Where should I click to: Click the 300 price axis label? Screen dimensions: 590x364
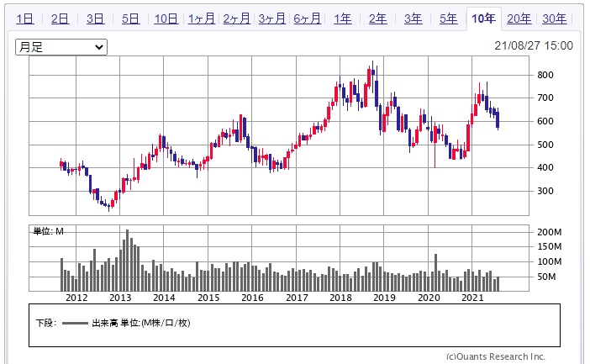tap(545, 191)
